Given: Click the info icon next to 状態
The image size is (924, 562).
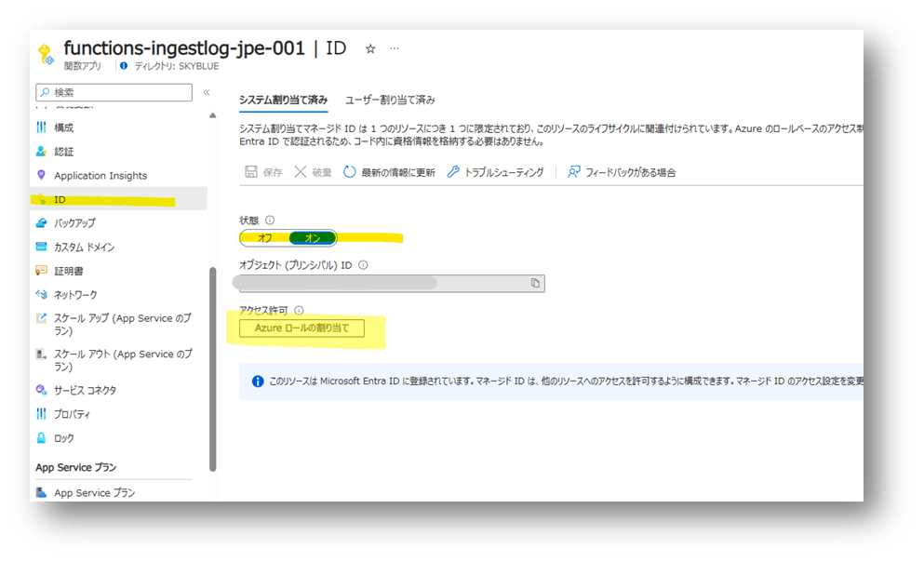Looking at the screenshot, I should (x=270, y=221).
